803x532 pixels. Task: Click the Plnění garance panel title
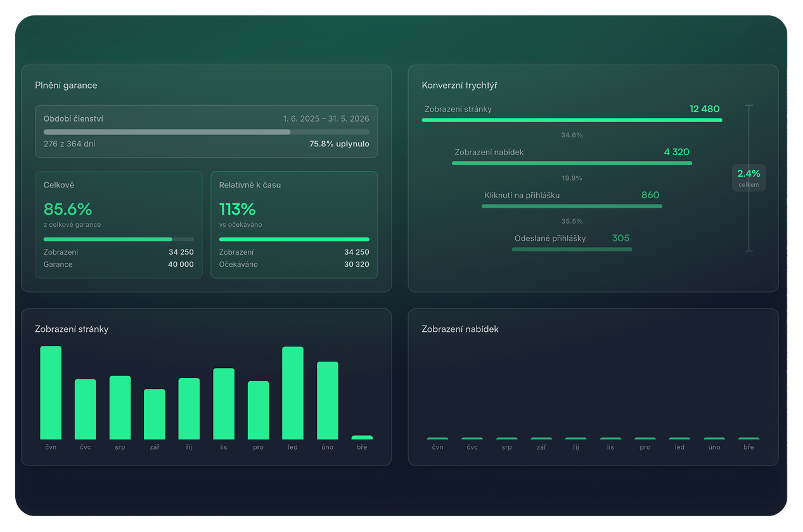click(x=66, y=85)
